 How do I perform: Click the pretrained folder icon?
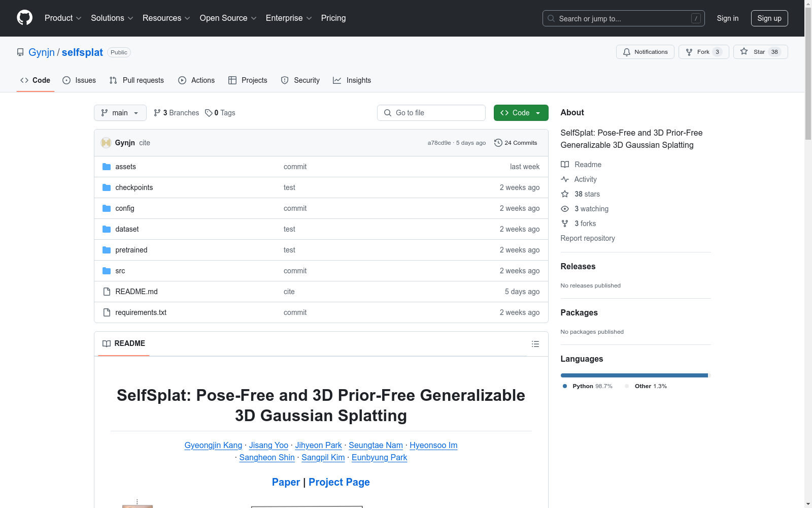pyautogui.click(x=107, y=250)
